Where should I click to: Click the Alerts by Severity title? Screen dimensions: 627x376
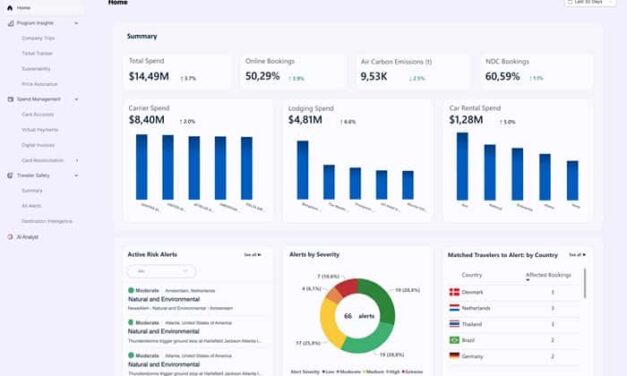click(314, 254)
